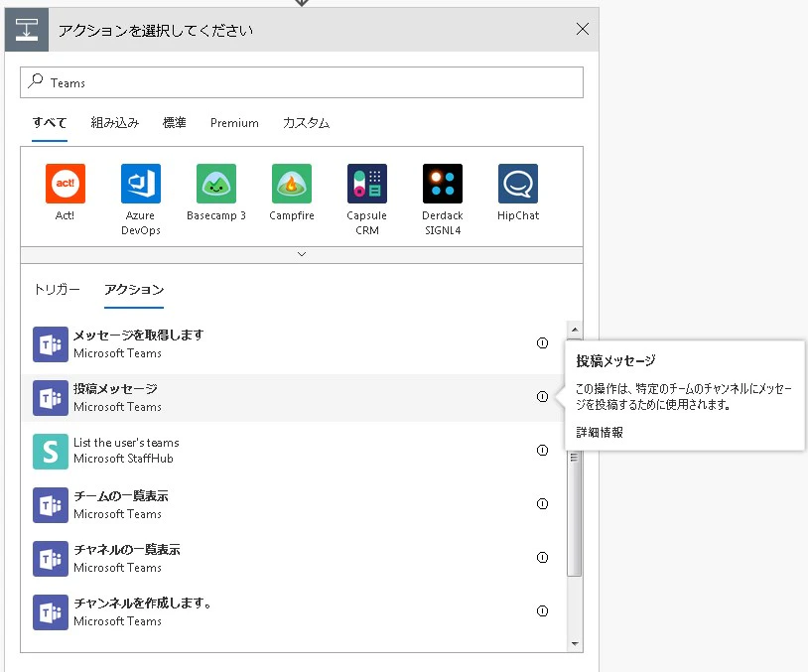Select the 投稿メッセージ action title

point(115,389)
